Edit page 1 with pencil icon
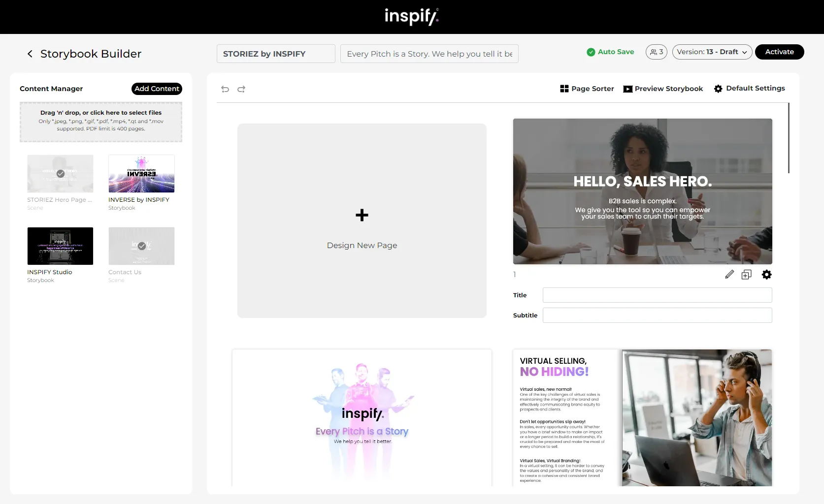 click(x=729, y=275)
